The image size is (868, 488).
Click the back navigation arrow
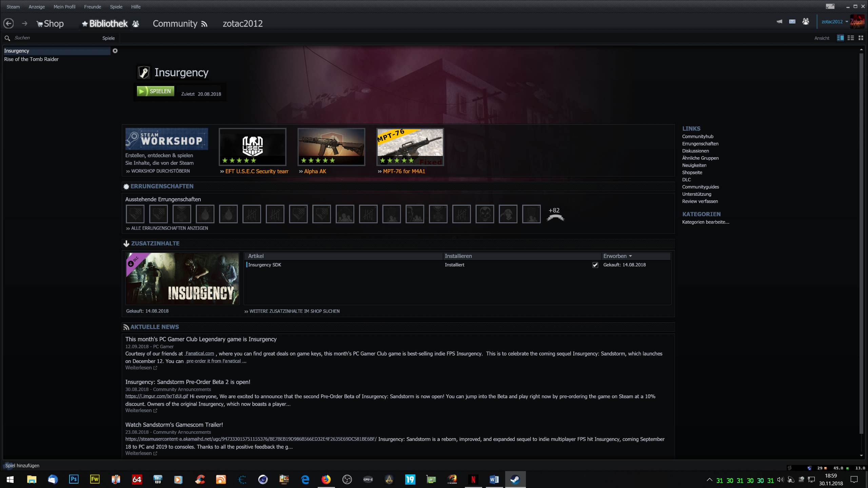(x=8, y=23)
